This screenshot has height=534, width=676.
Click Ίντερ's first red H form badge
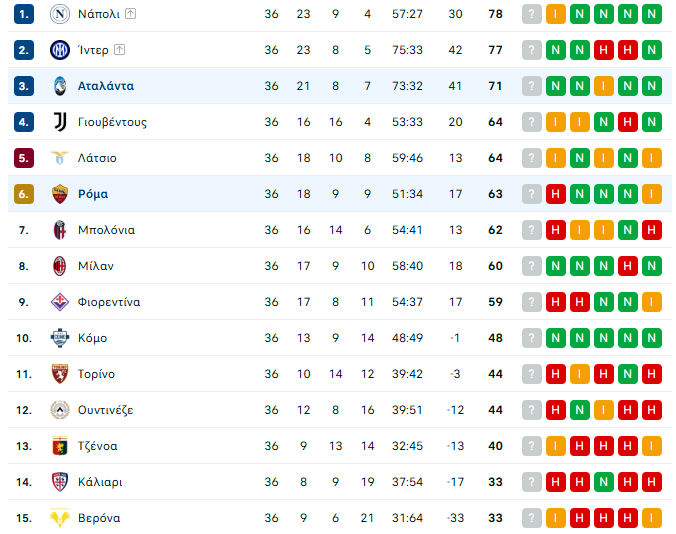(604, 50)
